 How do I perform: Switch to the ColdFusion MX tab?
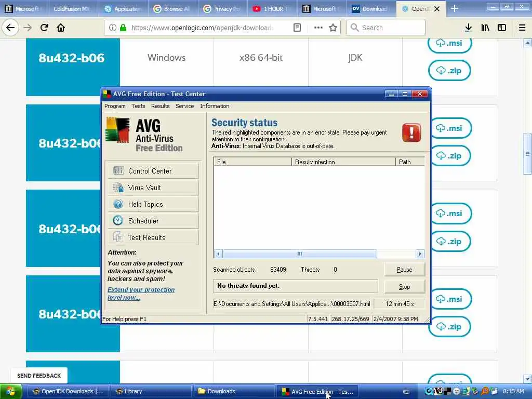coord(74,8)
